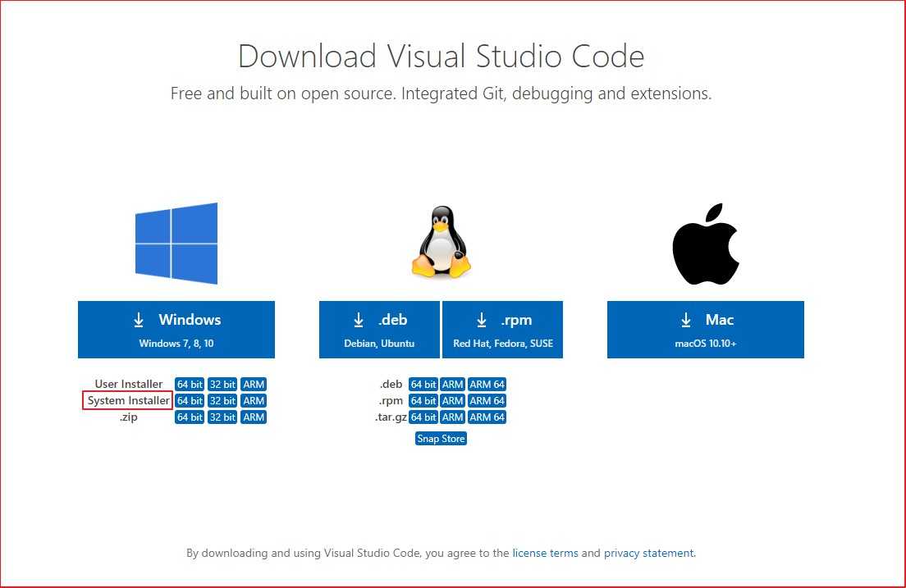Viewport: 906px width, 588px height.
Task: Download the Windows .zip 64 bit archive
Action: [190, 417]
